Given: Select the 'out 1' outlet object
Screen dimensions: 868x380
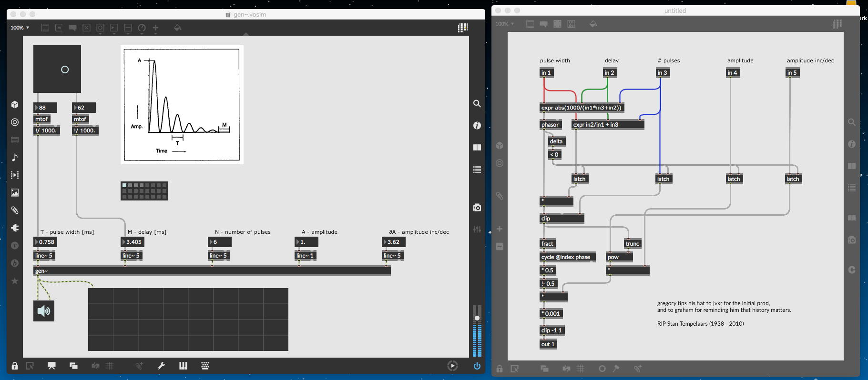Looking at the screenshot, I should (x=548, y=344).
